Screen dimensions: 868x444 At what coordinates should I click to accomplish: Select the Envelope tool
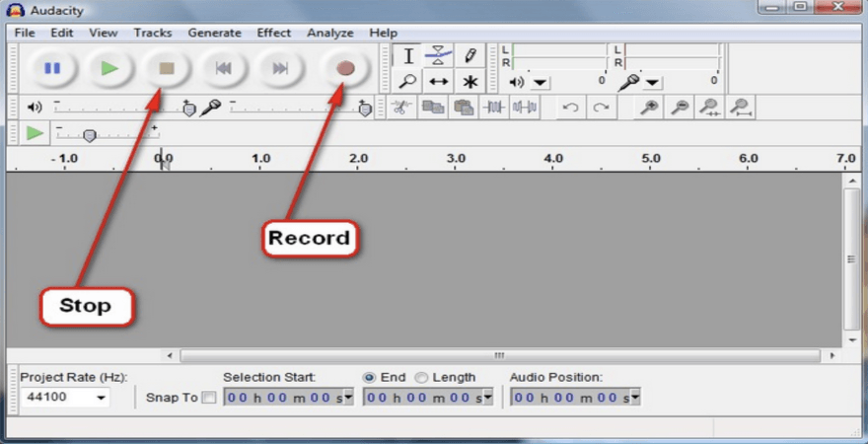click(438, 56)
